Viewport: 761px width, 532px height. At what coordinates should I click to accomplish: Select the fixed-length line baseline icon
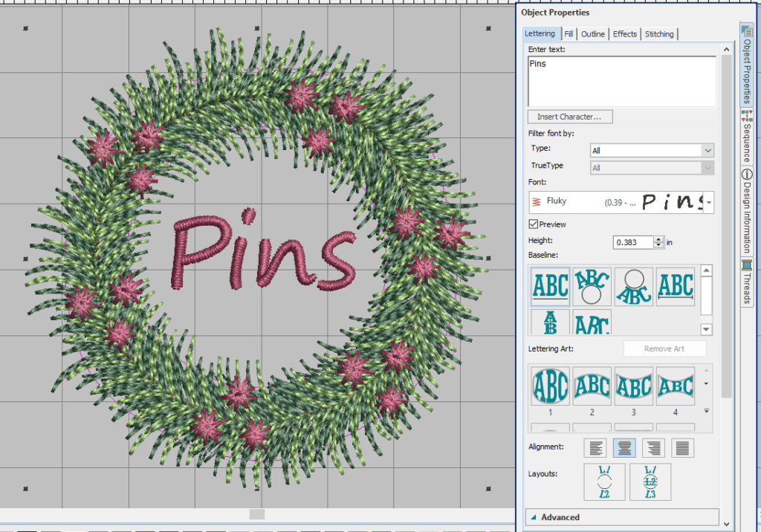click(676, 287)
